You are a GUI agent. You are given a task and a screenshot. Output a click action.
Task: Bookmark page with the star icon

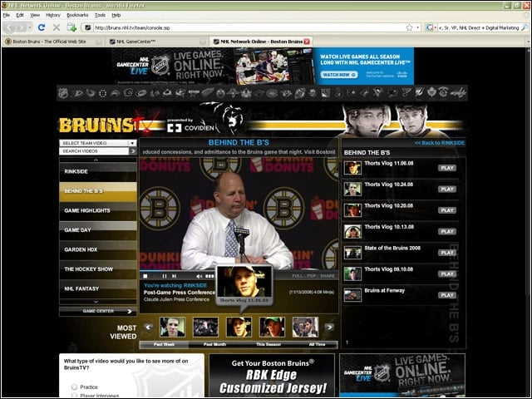(410, 27)
